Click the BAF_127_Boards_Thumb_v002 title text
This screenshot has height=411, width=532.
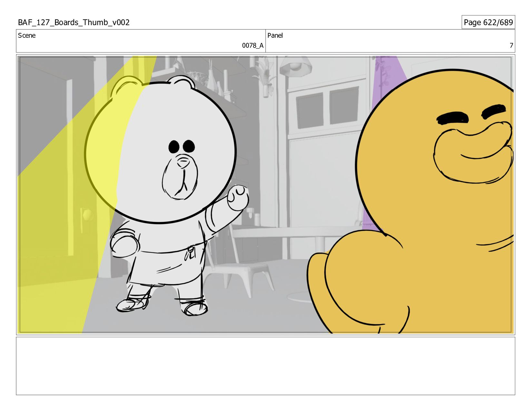(x=74, y=23)
